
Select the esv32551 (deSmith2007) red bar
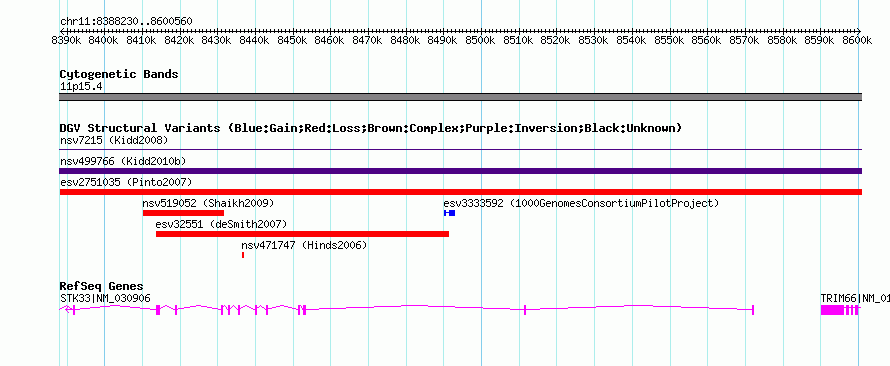pyautogui.click(x=303, y=234)
